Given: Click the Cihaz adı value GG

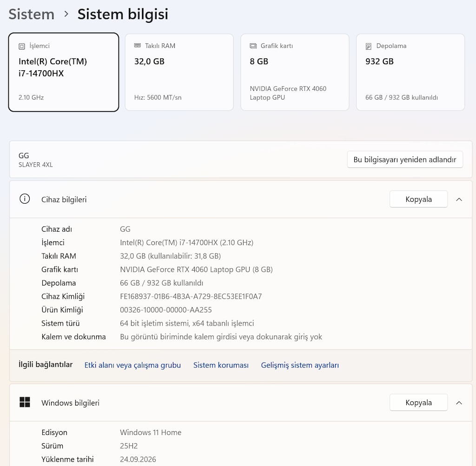Looking at the screenshot, I should tap(125, 229).
